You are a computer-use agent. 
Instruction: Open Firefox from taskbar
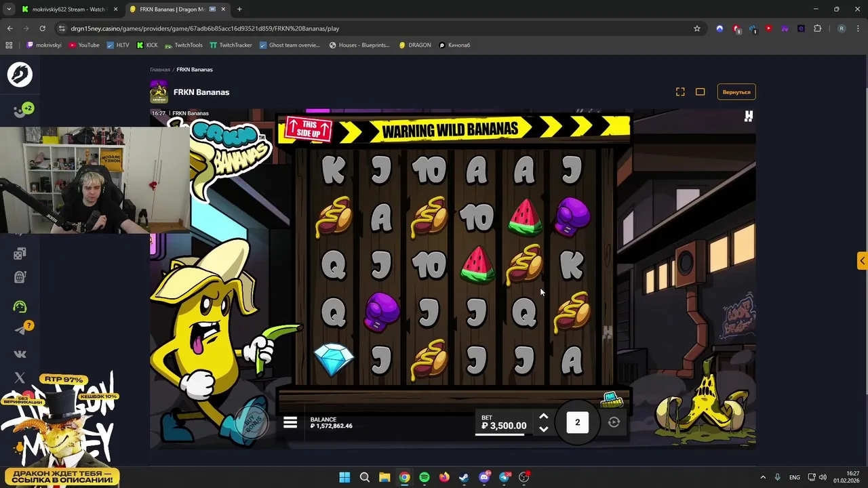coord(444,477)
